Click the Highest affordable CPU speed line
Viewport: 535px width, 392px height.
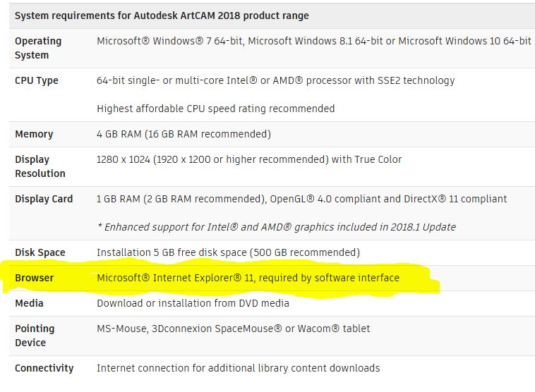click(216, 109)
